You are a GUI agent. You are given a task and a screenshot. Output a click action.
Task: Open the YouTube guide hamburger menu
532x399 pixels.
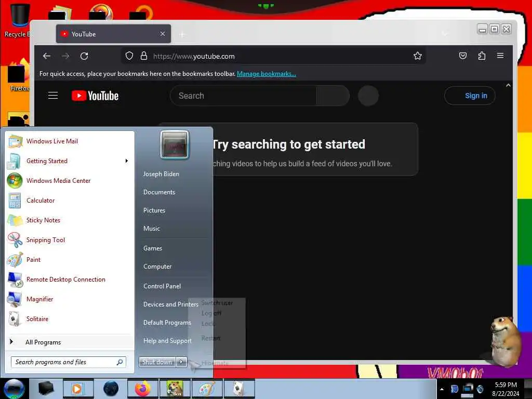point(53,96)
